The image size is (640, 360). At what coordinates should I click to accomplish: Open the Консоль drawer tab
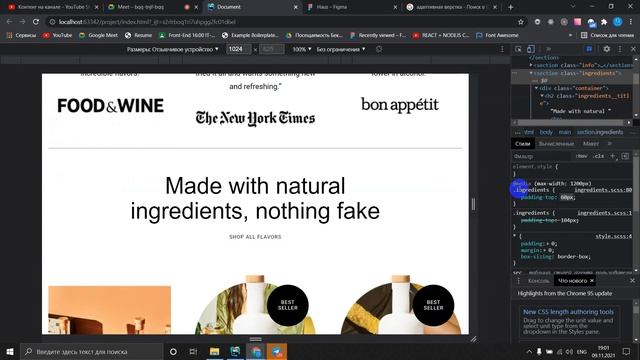(x=538, y=281)
